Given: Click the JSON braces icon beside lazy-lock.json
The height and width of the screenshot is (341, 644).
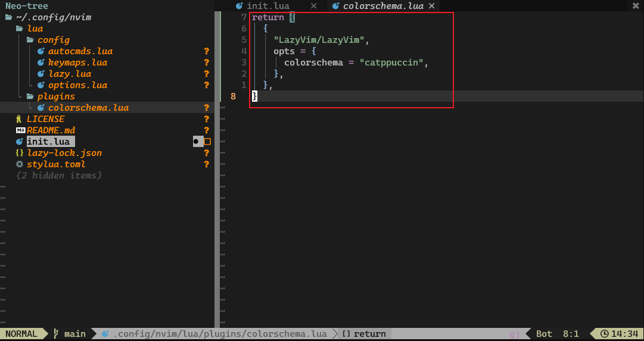Looking at the screenshot, I should pyautogui.click(x=19, y=153).
